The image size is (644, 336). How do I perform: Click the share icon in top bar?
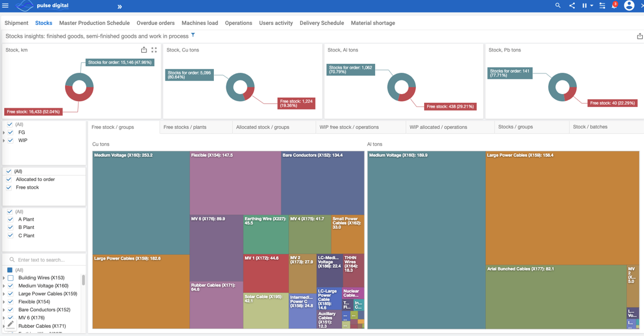coord(572,6)
